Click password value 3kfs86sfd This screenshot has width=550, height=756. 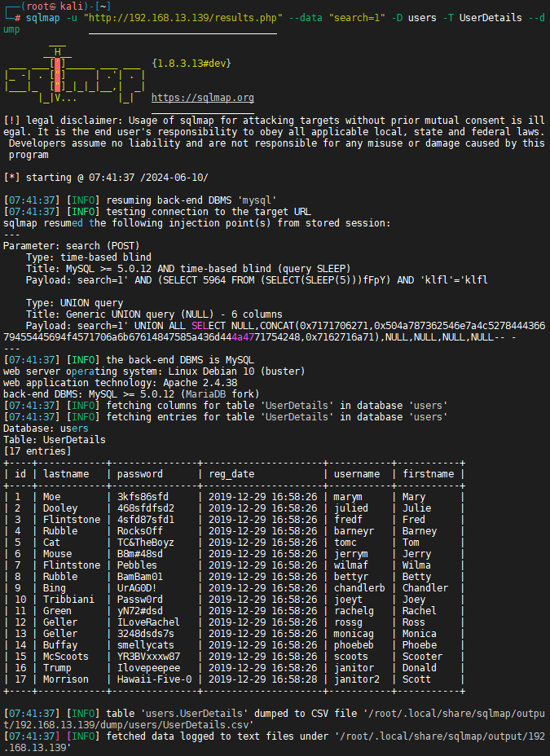click(x=143, y=497)
